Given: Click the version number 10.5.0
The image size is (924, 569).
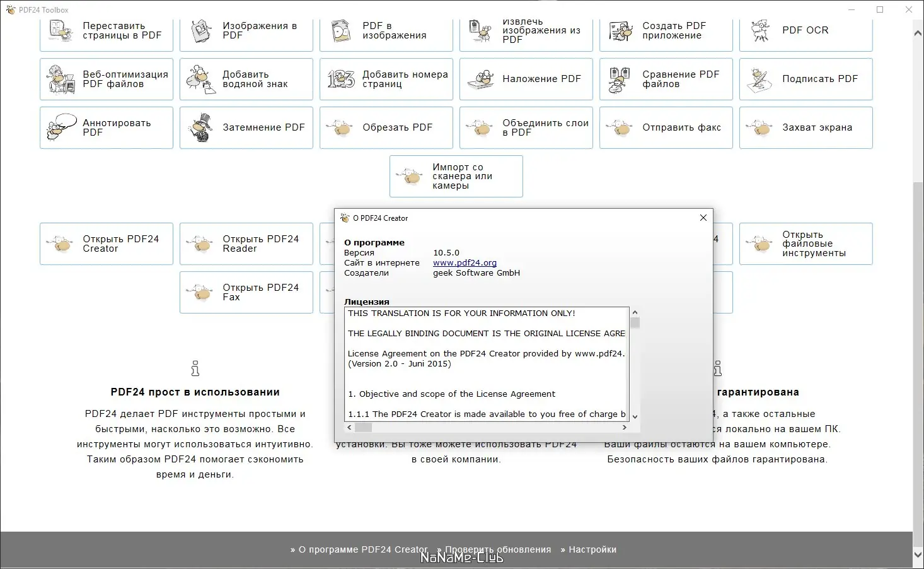Looking at the screenshot, I should pyautogui.click(x=446, y=253).
